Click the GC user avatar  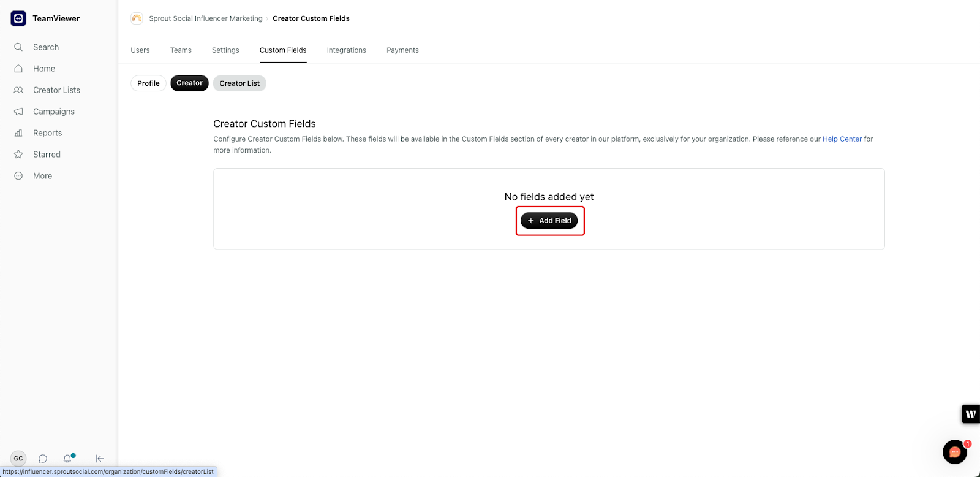[x=18, y=458]
